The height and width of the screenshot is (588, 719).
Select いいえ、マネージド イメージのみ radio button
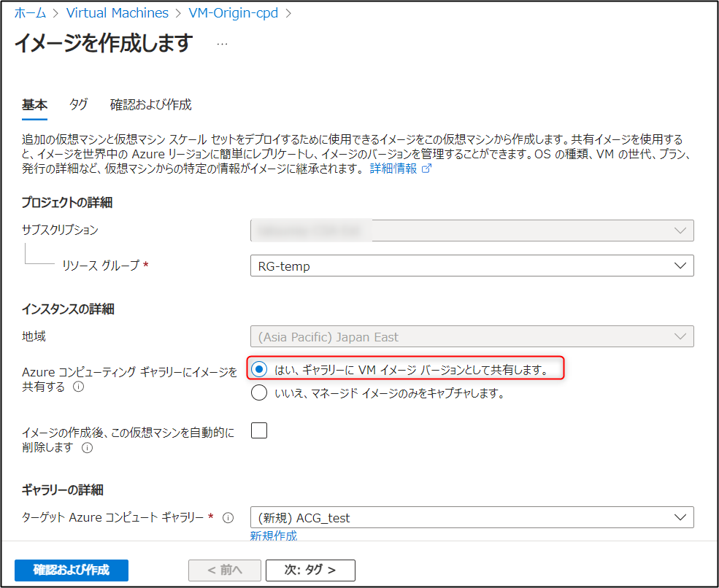(x=259, y=392)
